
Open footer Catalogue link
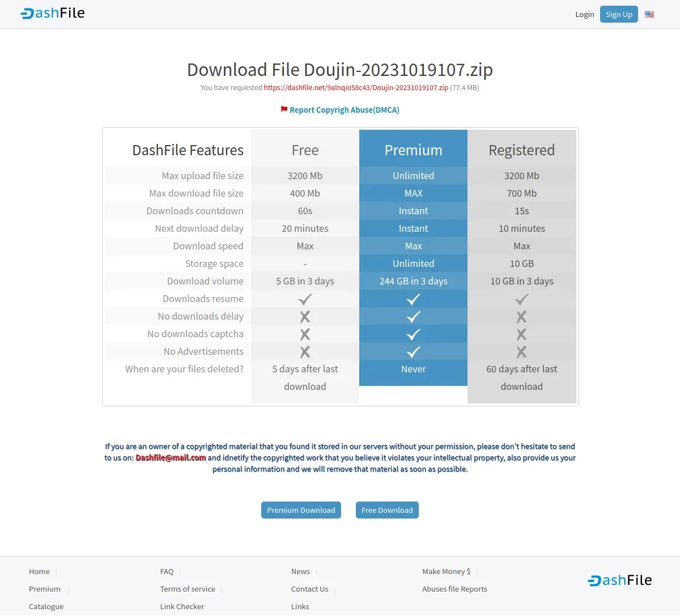click(x=46, y=606)
